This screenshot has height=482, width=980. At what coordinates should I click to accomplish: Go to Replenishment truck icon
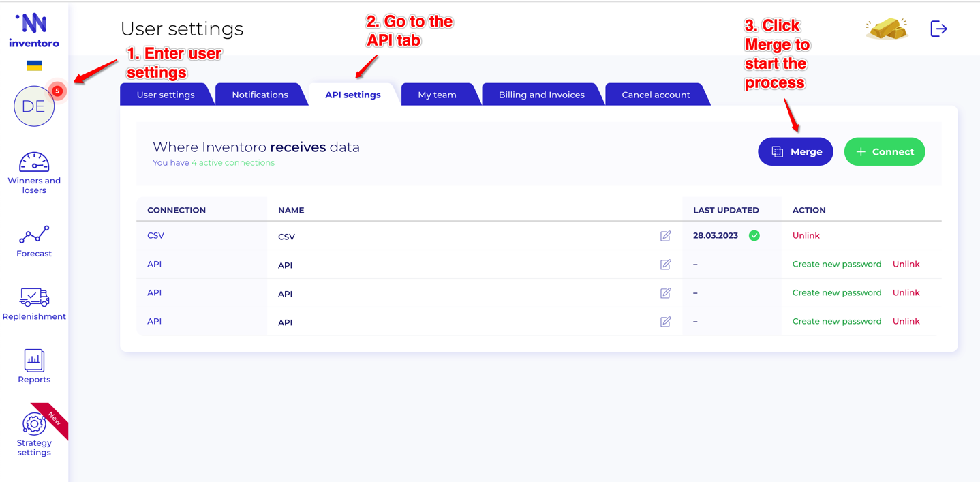[x=34, y=298]
